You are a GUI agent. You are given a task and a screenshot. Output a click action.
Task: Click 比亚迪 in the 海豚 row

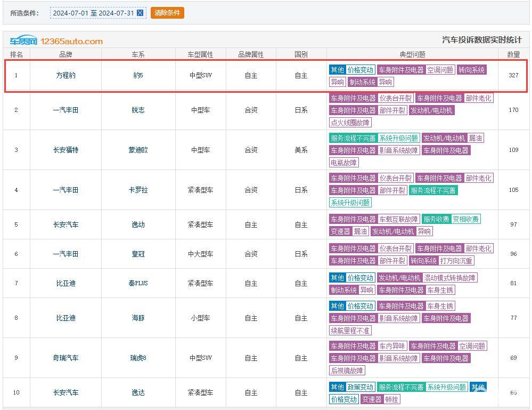click(x=66, y=318)
